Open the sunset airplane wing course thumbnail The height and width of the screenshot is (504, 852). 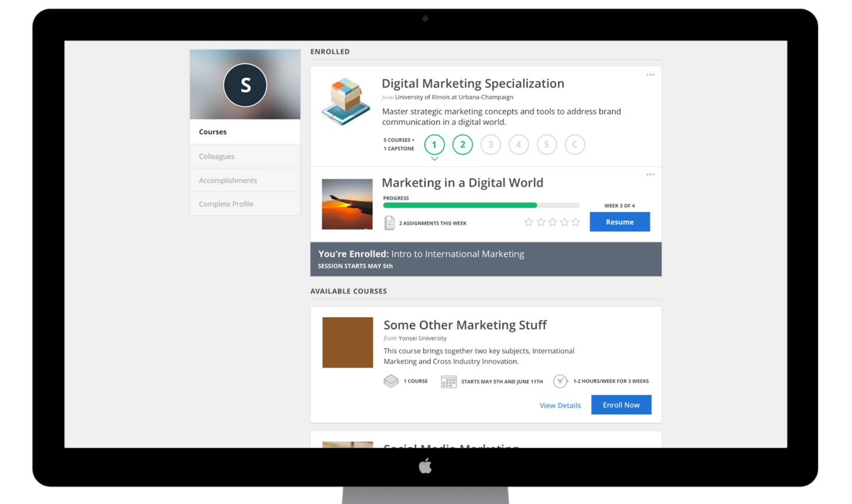click(347, 204)
